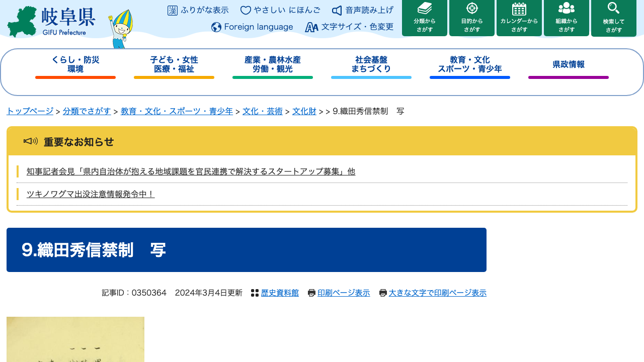
Task: Click 大きな文字で印刷ページ表示 link
Action: click(438, 293)
